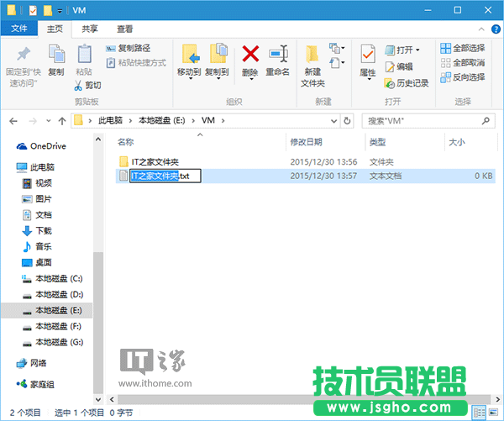Sort by the Name column header
Viewport: 504px width, 421px height.
tap(125, 142)
